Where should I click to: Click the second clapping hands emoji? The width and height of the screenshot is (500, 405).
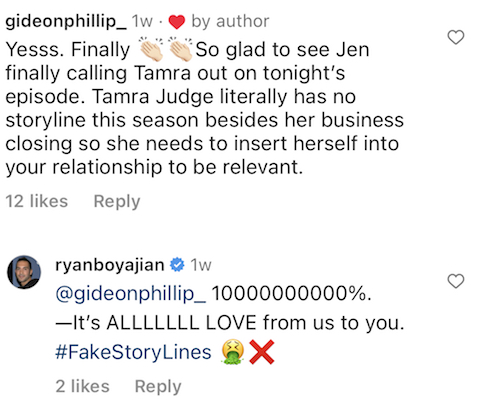click(x=181, y=49)
